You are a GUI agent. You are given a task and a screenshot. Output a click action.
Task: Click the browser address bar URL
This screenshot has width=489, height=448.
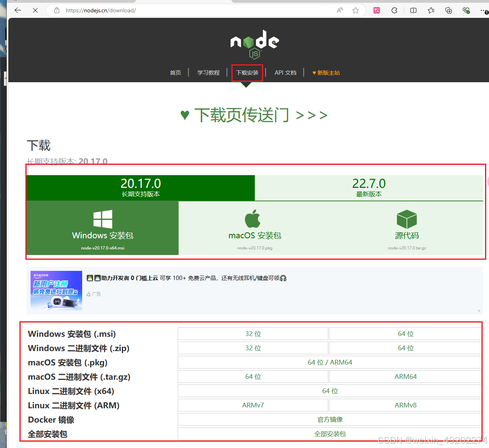tap(101, 10)
